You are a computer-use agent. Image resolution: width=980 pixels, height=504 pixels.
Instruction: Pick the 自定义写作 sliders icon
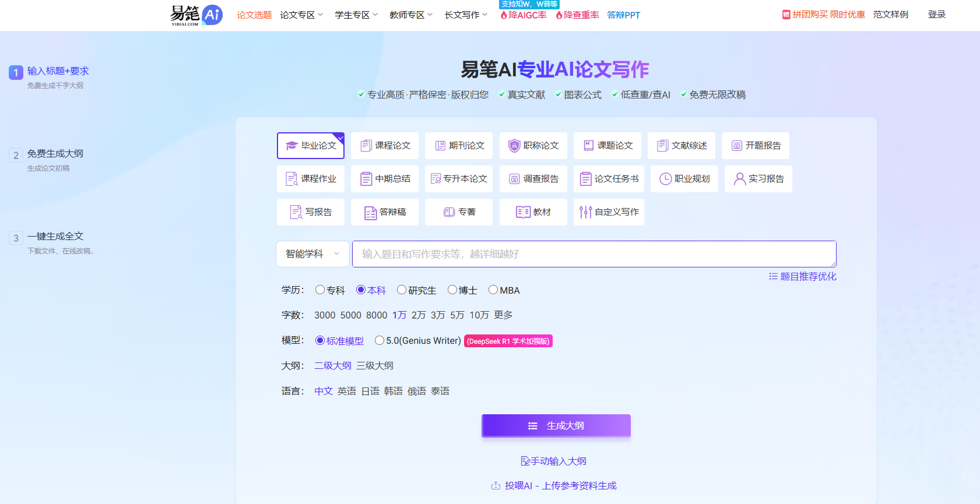(x=585, y=212)
